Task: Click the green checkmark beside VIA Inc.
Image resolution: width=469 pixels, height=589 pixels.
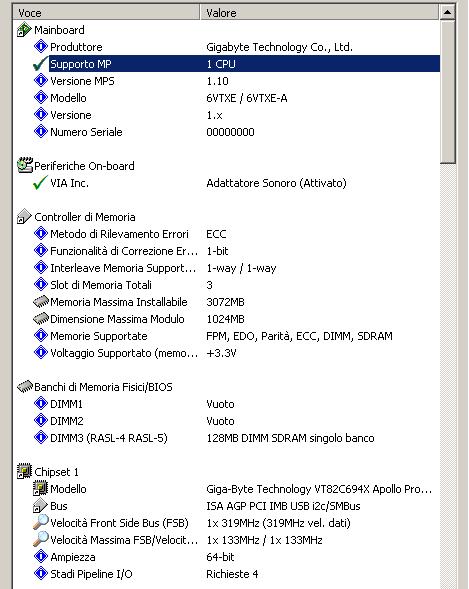Action: [40, 183]
